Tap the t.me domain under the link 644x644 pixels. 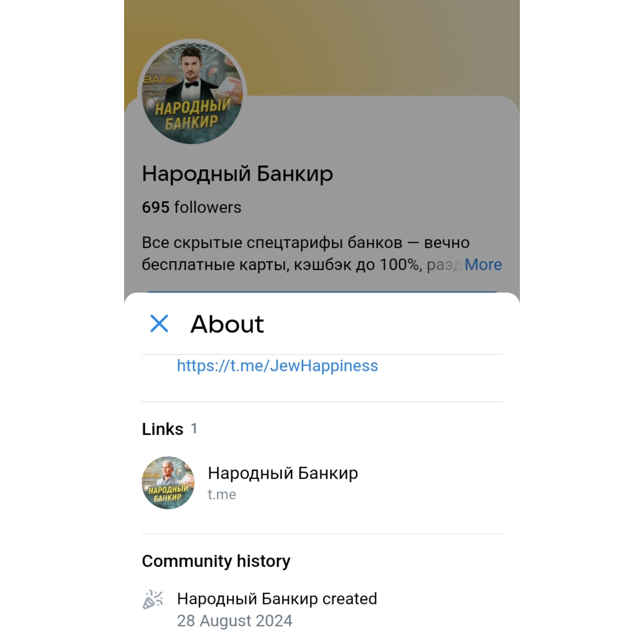(x=222, y=494)
